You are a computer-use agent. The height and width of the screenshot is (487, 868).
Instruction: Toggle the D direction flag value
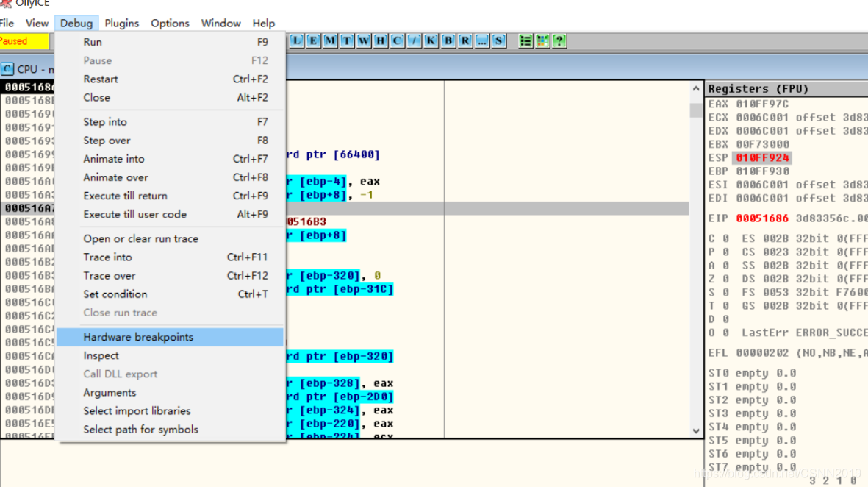725,320
